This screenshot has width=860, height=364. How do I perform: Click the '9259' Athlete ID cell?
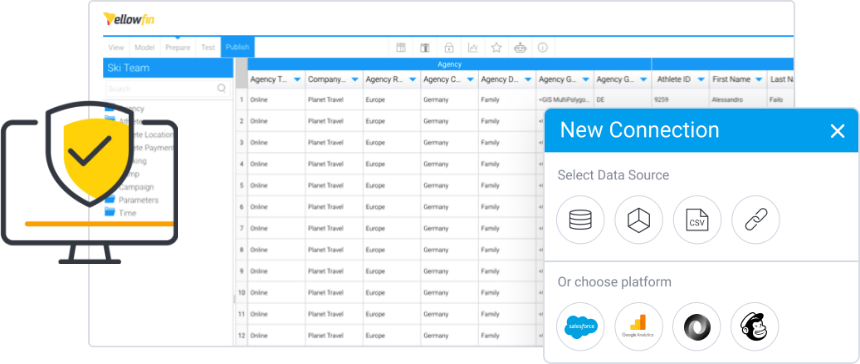coord(680,100)
